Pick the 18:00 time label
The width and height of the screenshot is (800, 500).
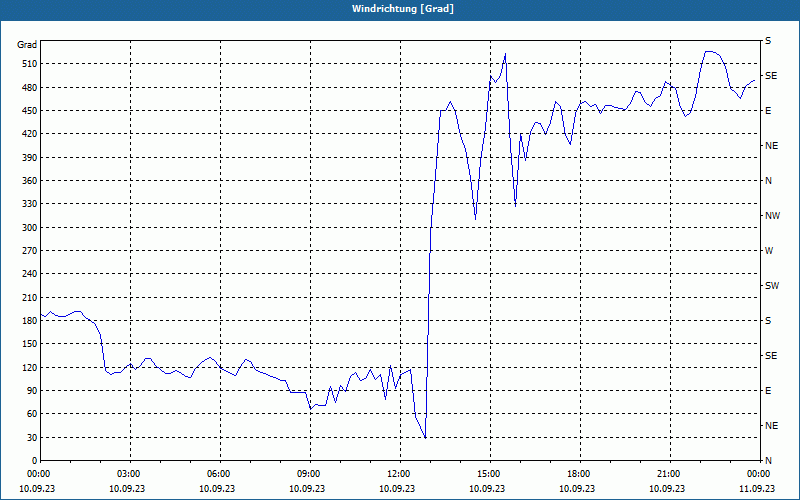pyautogui.click(x=580, y=474)
